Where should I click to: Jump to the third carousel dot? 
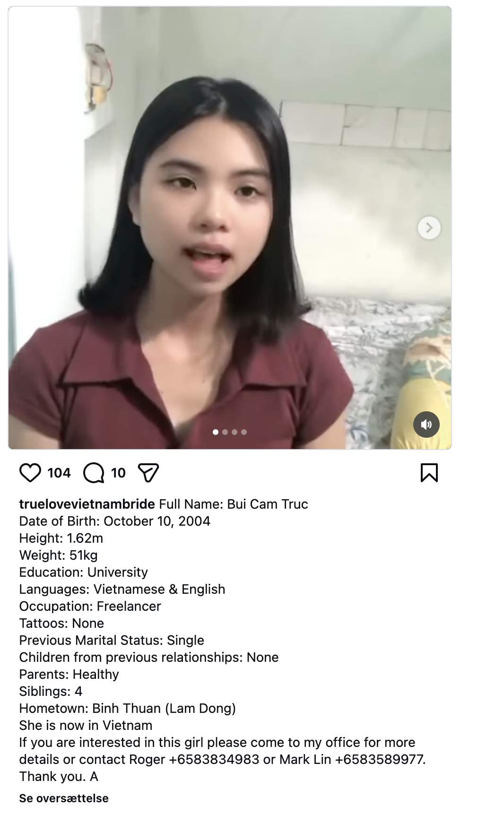pyautogui.click(x=235, y=432)
